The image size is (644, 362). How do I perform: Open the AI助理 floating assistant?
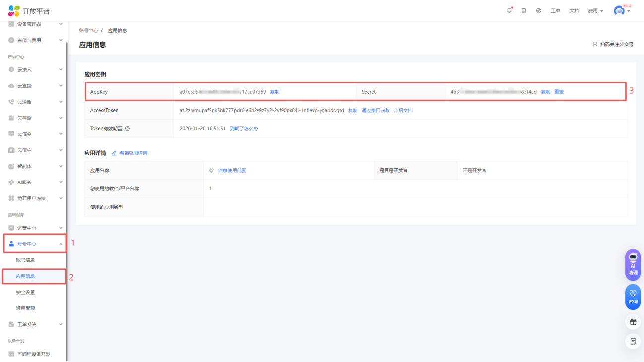[x=633, y=265]
